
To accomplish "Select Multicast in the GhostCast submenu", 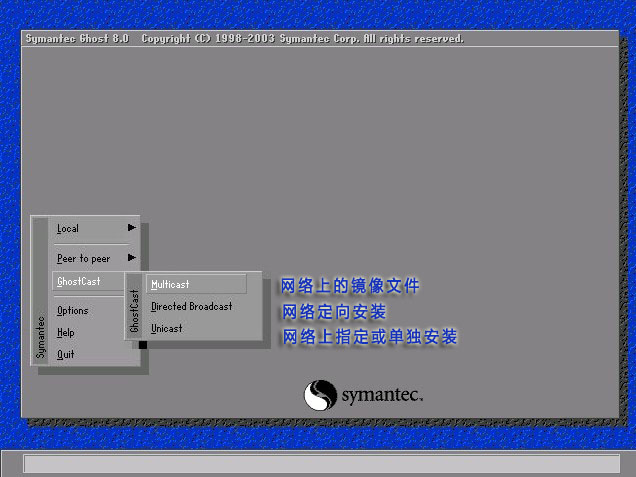I will pyautogui.click(x=170, y=285).
